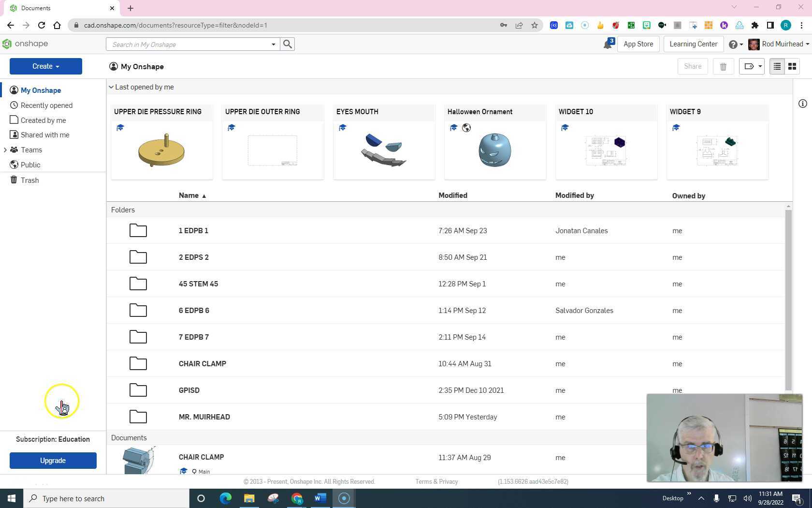812x508 pixels.
Task: Open the Create dropdown menu
Action: [x=46, y=66]
